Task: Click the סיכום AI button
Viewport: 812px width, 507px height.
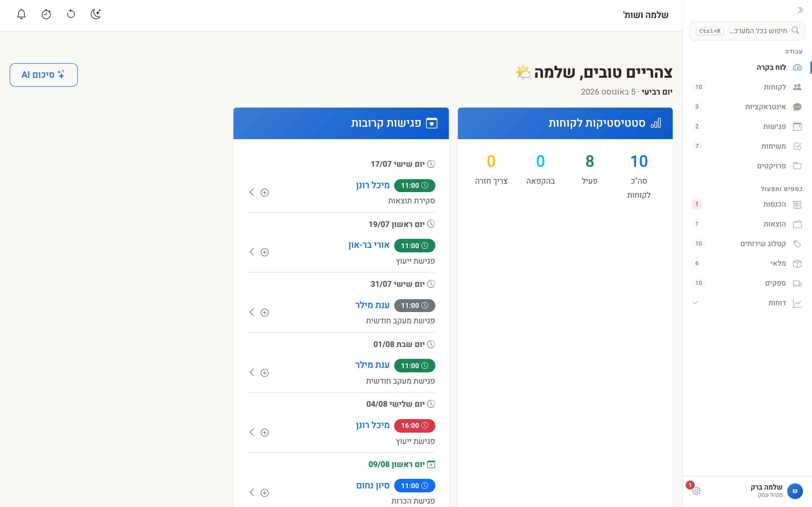Action: tap(44, 75)
